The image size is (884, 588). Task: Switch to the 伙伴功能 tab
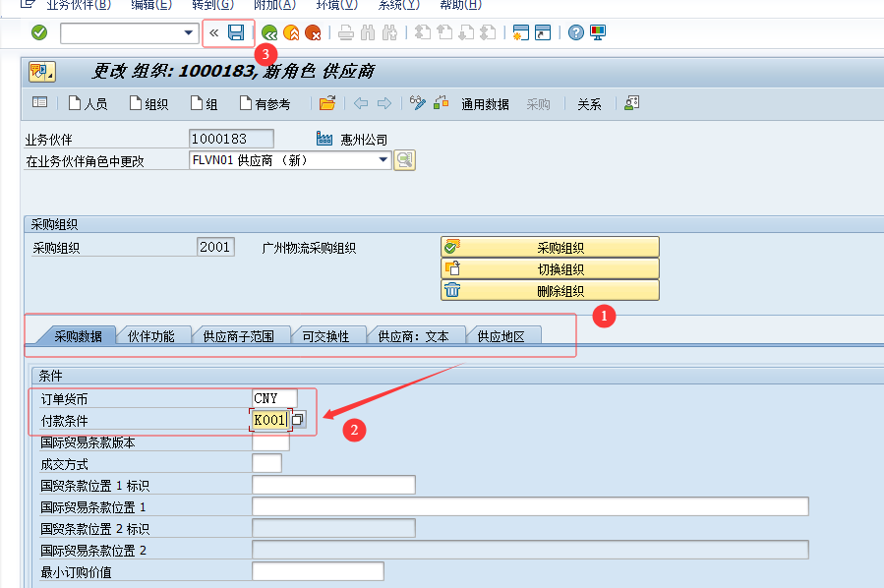[151, 336]
